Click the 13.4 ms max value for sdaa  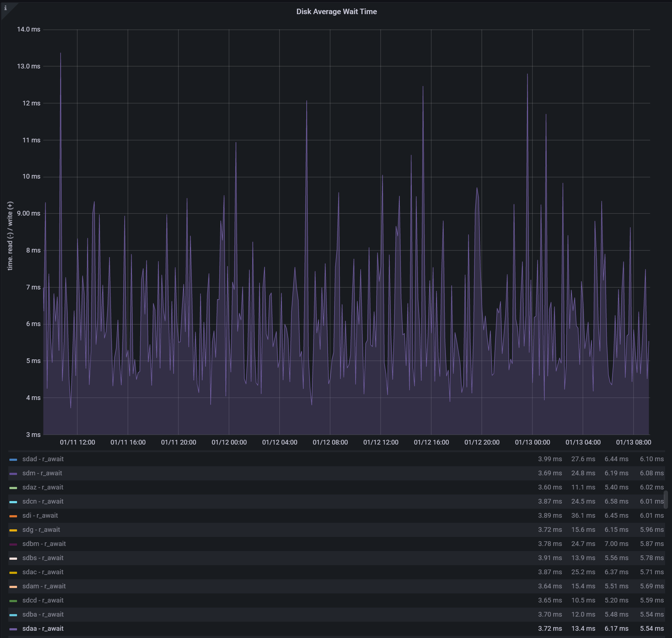pyautogui.click(x=583, y=629)
